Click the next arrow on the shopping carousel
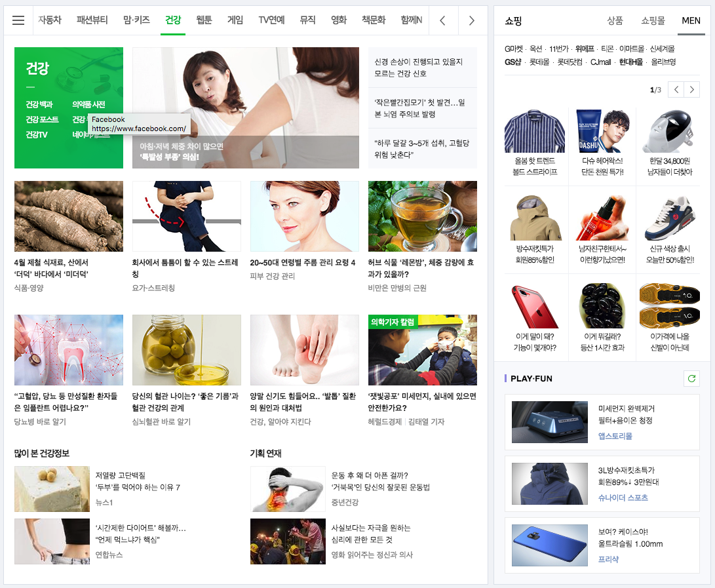715x588 pixels. (x=692, y=89)
